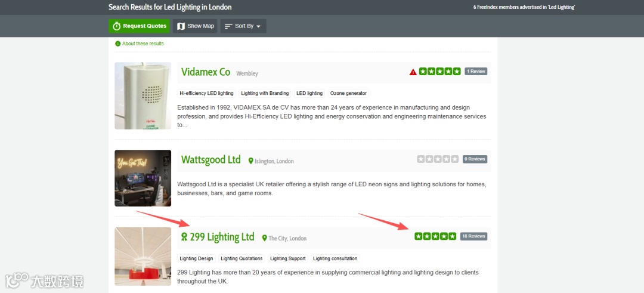Select the Lighting with Branding tag
Viewport: 644px width, 293px height.
(265, 93)
